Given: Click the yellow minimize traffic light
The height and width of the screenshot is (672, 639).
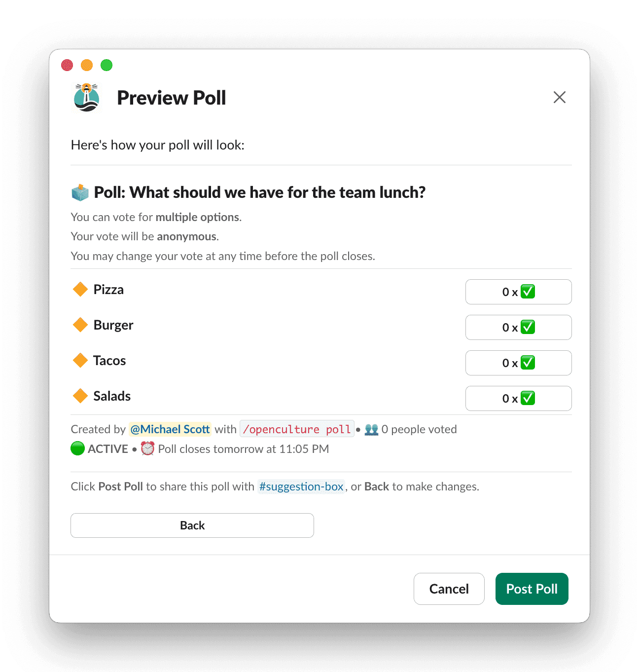Looking at the screenshot, I should click(87, 65).
